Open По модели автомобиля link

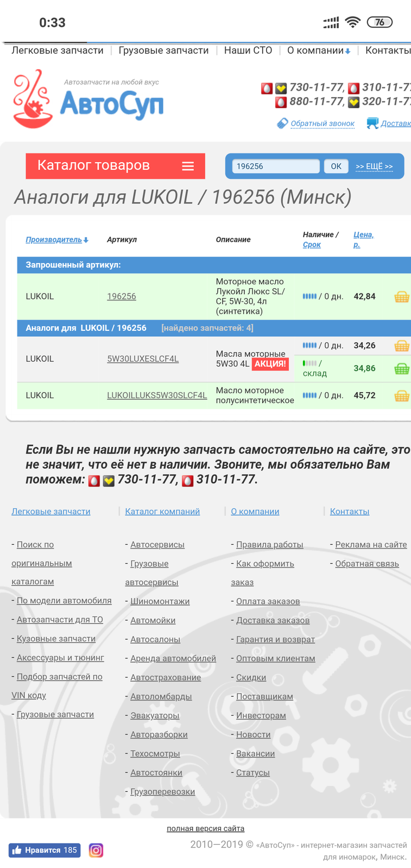(x=64, y=601)
